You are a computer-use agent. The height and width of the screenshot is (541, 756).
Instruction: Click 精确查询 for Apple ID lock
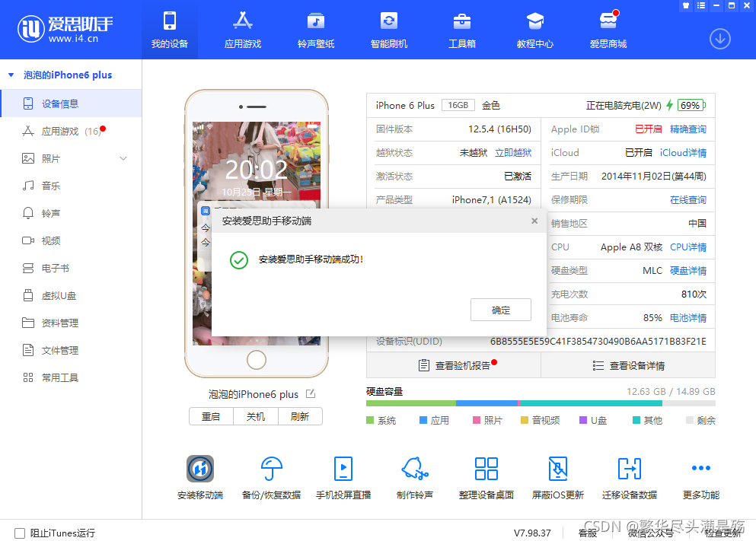[x=688, y=129]
